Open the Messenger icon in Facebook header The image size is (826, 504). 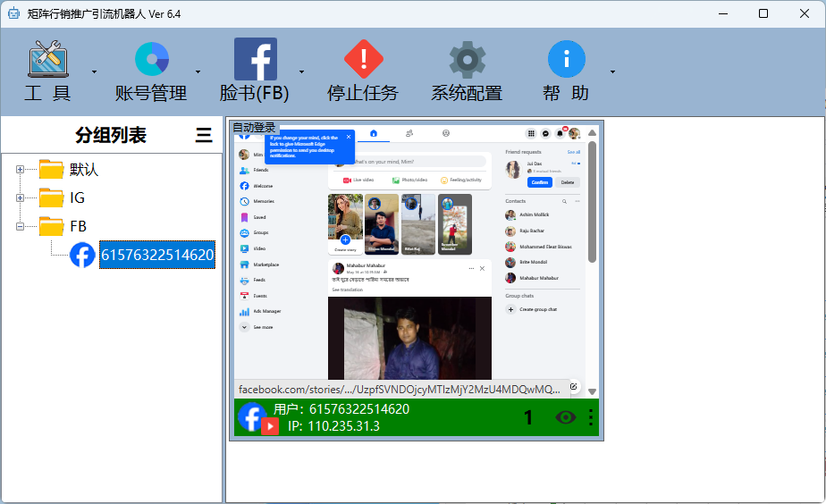click(545, 133)
